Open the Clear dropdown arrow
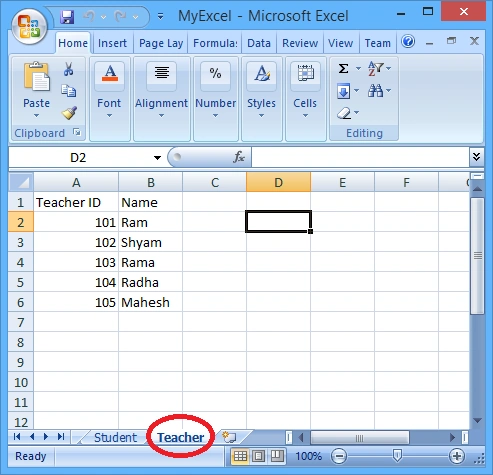The width and height of the screenshot is (493, 475). (356, 113)
